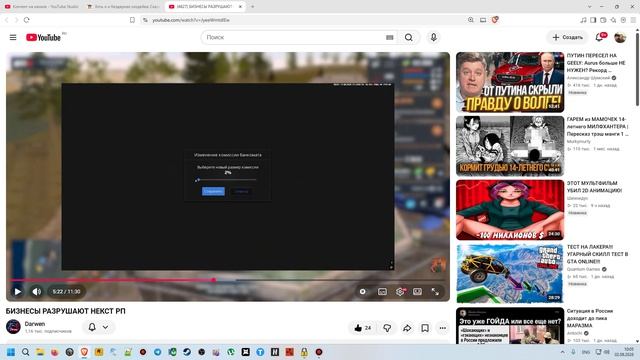Open ПУТИН ПЕРЕСЕЛ НА GEELY video title
The image size is (640, 360).
(596, 62)
